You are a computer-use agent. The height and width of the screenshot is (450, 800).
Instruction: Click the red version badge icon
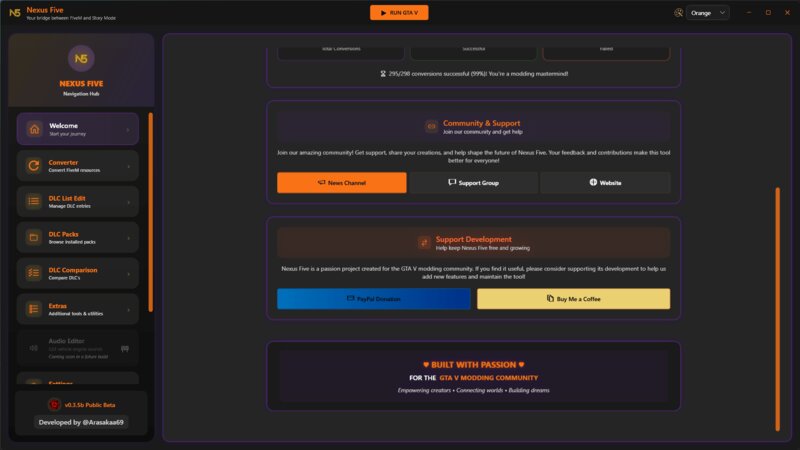click(x=55, y=405)
